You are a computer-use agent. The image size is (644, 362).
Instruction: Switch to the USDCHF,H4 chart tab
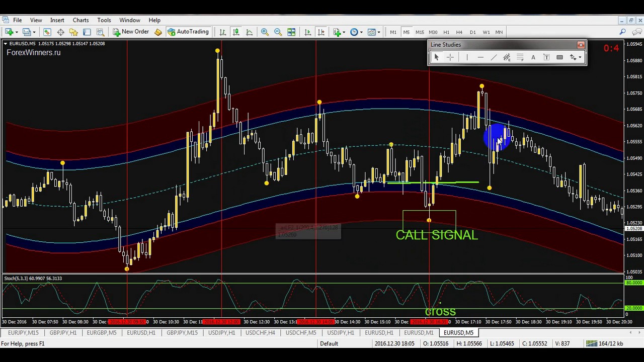(260, 333)
